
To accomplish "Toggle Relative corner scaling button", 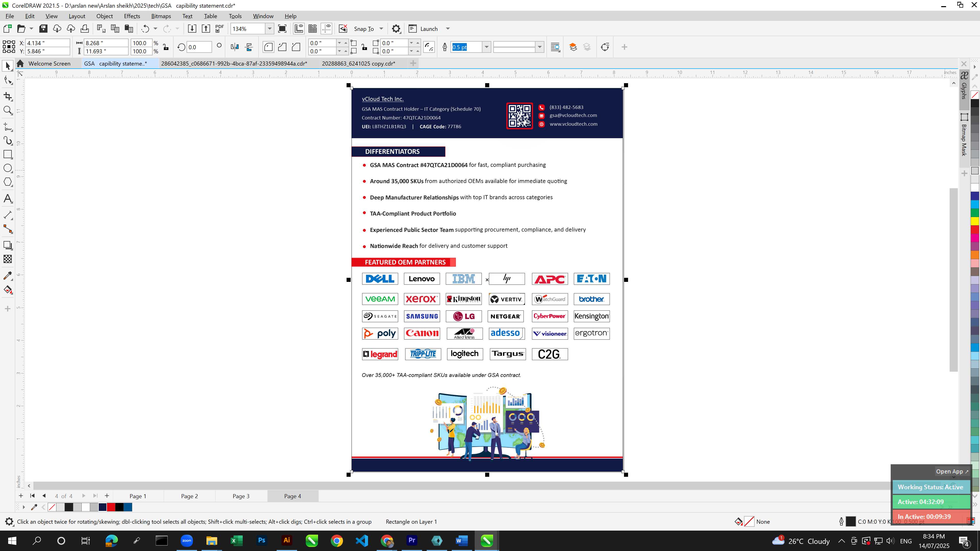I will (429, 47).
